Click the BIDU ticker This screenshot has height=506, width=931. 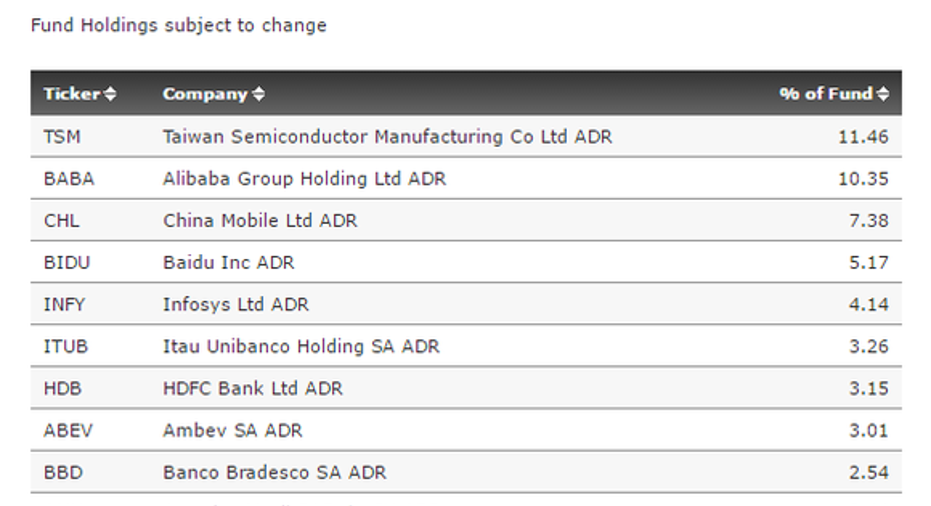coord(66,263)
